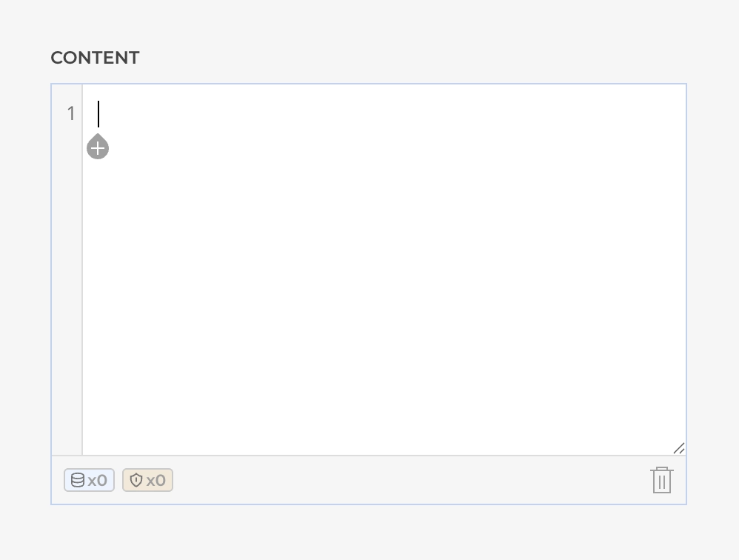Open the shield secrets x0 badge

[x=147, y=480]
